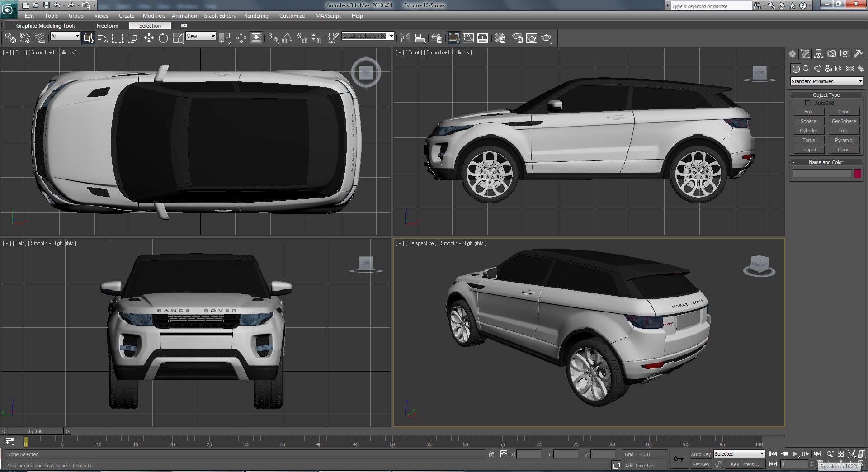
Task: Expand the Graphite ribbon options toggle
Action: tap(184, 25)
